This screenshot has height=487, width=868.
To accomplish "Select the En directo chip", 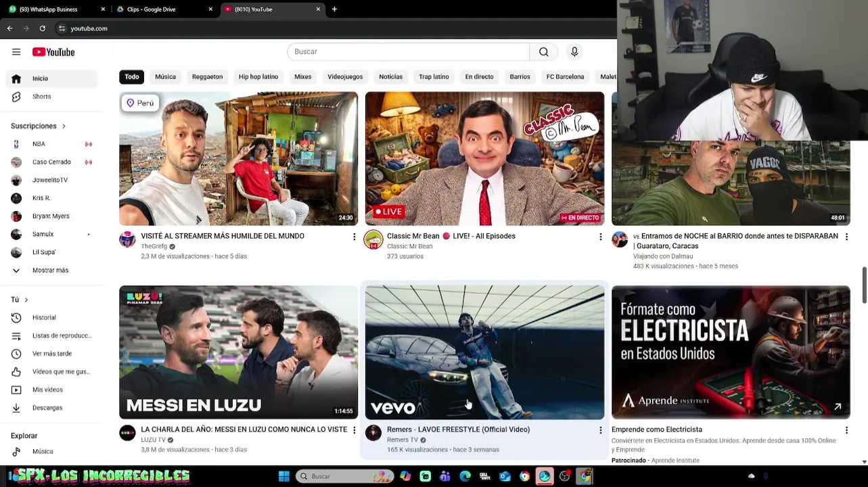I will click(479, 76).
